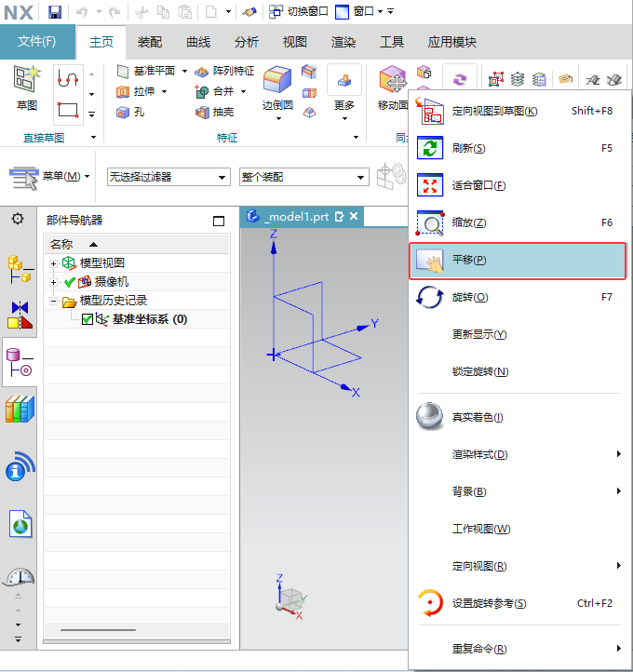Image resolution: width=633 pixels, height=672 pixels.
Task: Open the 无选择过滤器 dropdown
Action: 168,177
